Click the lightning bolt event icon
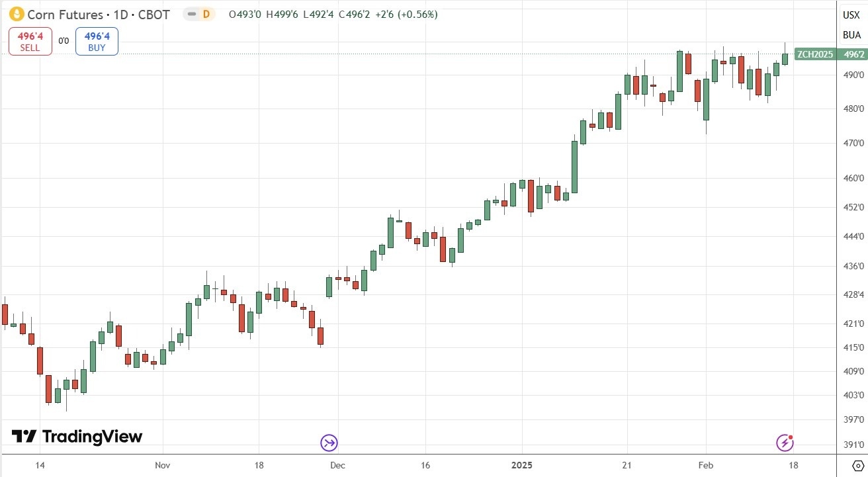 pos(785,442)
